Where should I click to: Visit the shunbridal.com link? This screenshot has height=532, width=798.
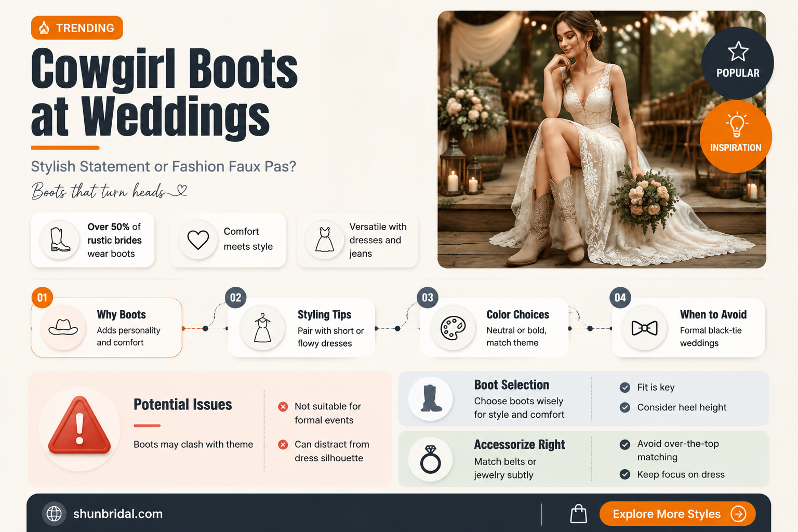118,514
